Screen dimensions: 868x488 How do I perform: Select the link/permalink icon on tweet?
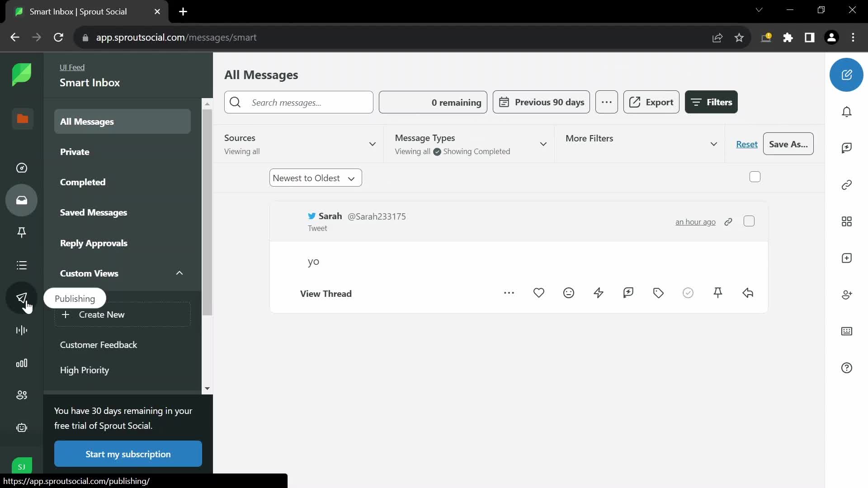click(728, 221)
